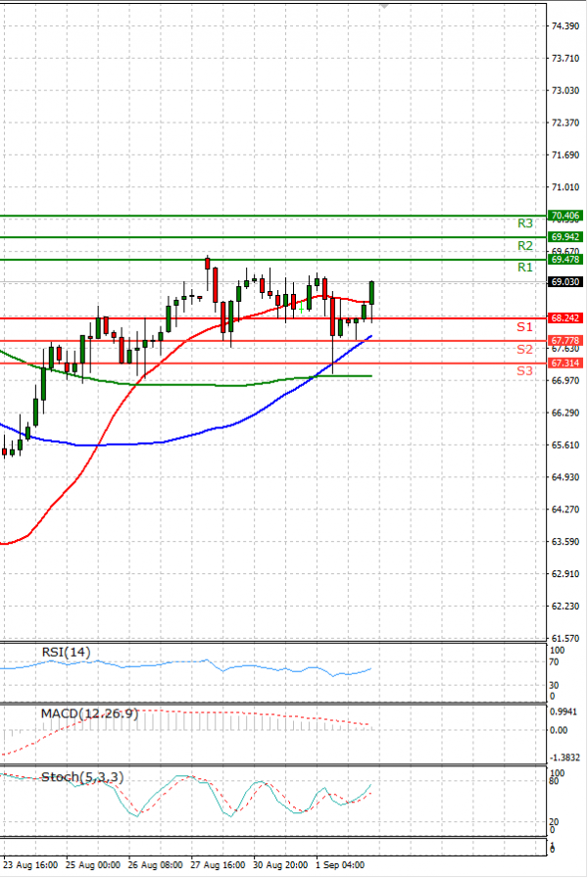Select the R2 resistance label
The height and width of the screenshot is (878, 588).
click(524, 246)
